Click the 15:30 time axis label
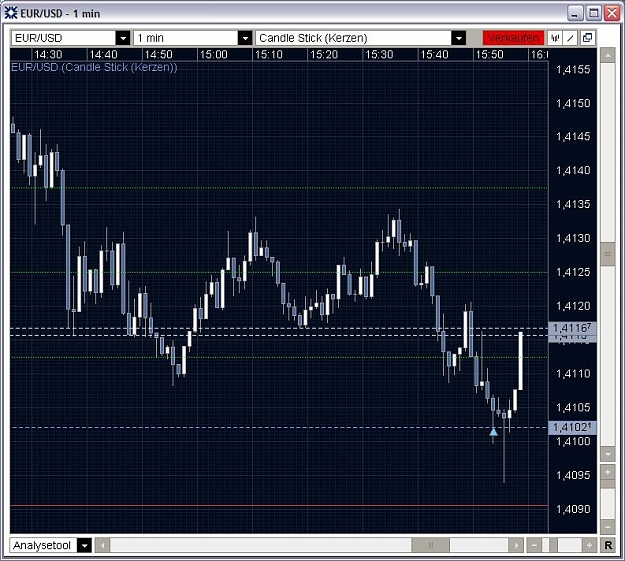This screenshot has width=625, height=561. point(379,55)
